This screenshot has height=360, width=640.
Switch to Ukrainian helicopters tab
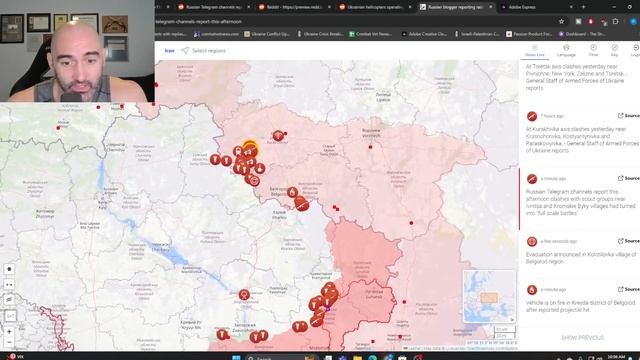tap(375, 7)
